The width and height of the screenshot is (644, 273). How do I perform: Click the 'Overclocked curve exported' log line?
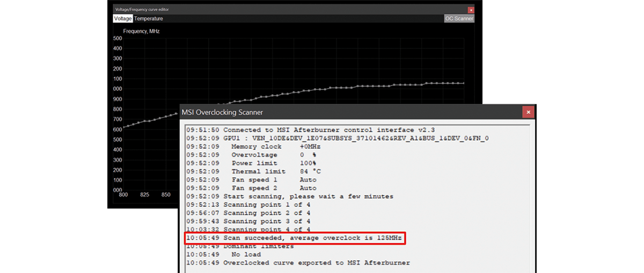[x=298, y=263]
